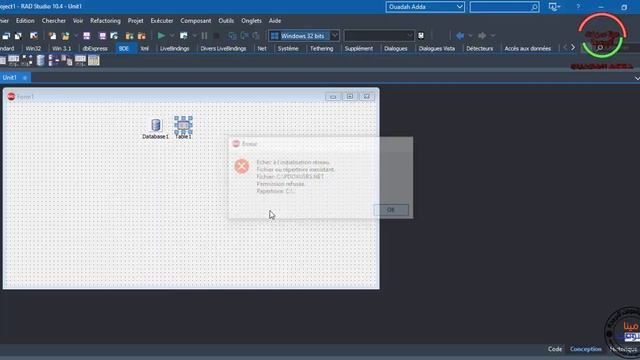Click the Add file to project icon
The width and height of the screenshot is (640, 360).
click(129, 36)
